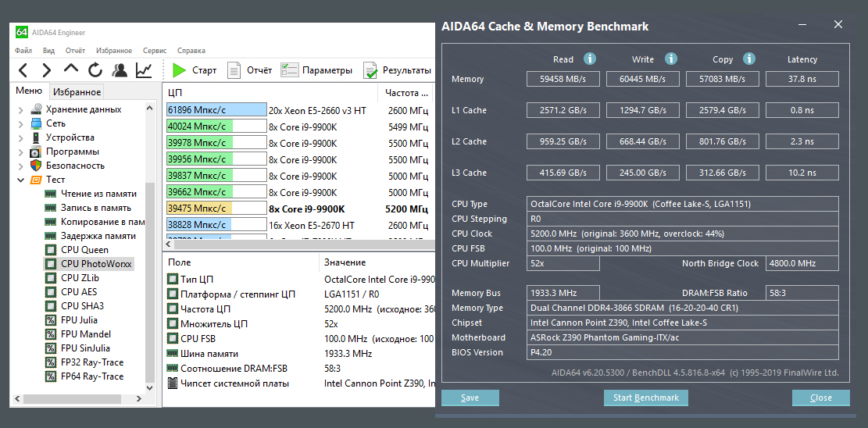Click the green Старт play icon
Viewport: 868px width, 428px height.
pos(180,70)
